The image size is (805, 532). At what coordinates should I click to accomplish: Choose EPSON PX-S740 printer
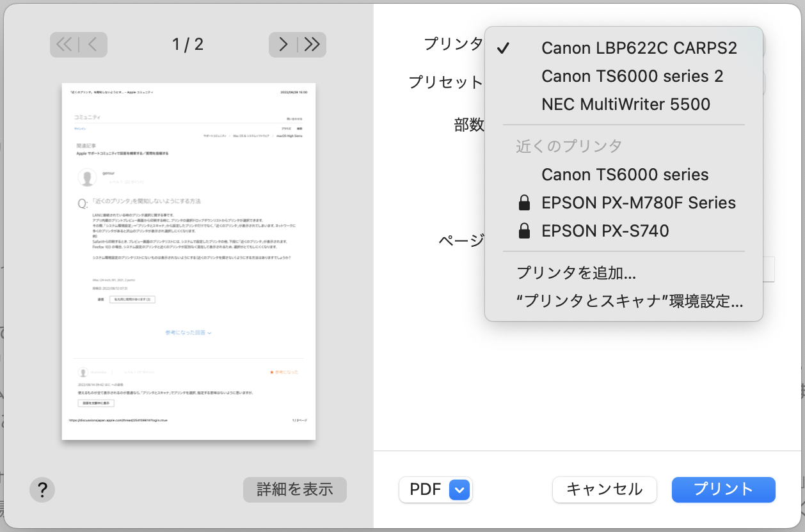[624, 231]
